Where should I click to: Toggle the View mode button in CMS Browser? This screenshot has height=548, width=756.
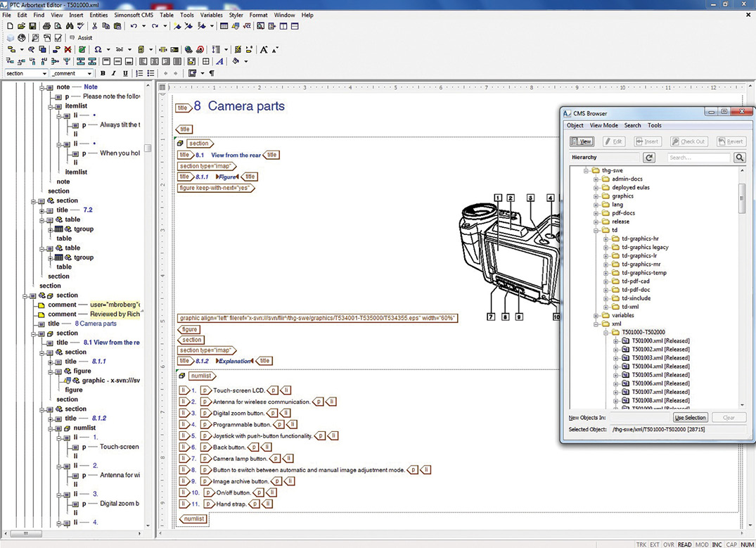582,141
